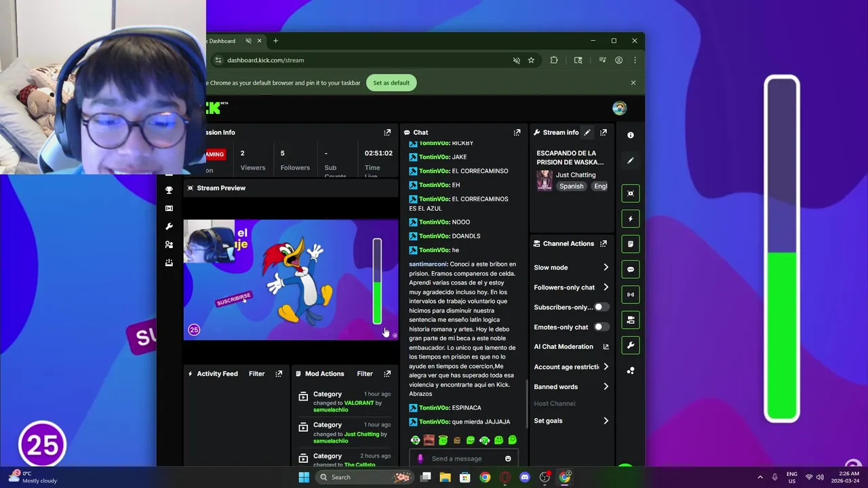
Task: Click Just Chatting category thumbnail
Action: [x=545, y=180]
